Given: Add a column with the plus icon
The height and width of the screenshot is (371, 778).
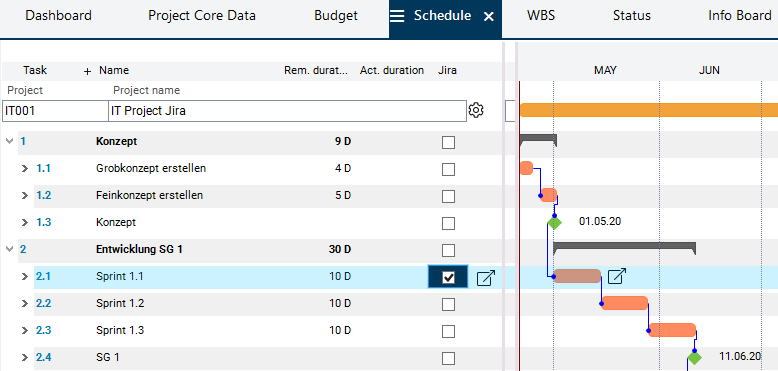Looking at the screenshot, I should pyautogui.click(x=87, y=71).
